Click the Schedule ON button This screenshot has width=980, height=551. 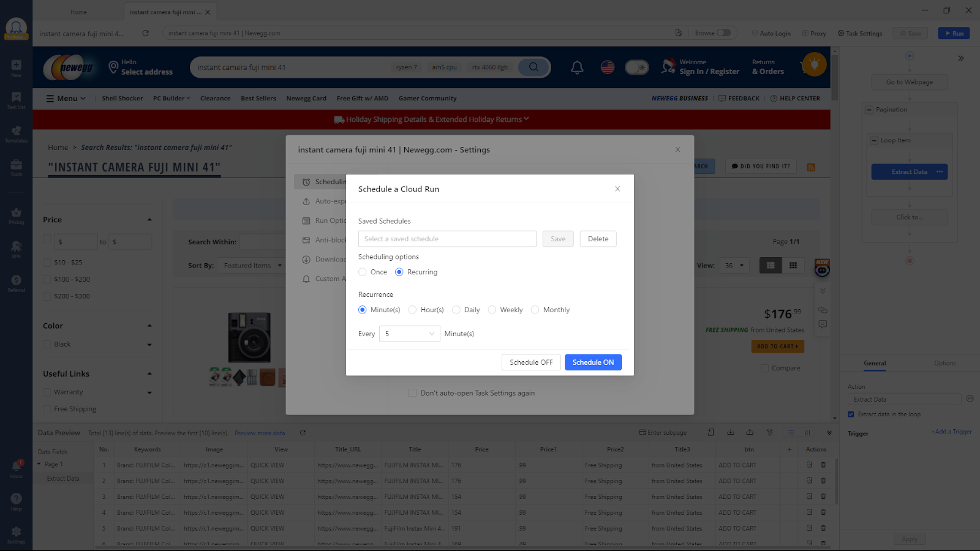(x=593, y=362)
